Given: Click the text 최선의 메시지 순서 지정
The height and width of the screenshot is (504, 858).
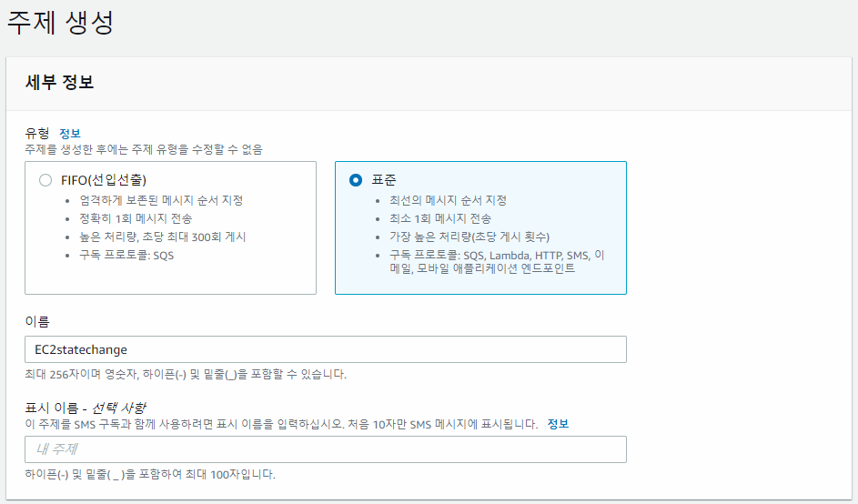Looking at the screenshot, I should (449, 200).
